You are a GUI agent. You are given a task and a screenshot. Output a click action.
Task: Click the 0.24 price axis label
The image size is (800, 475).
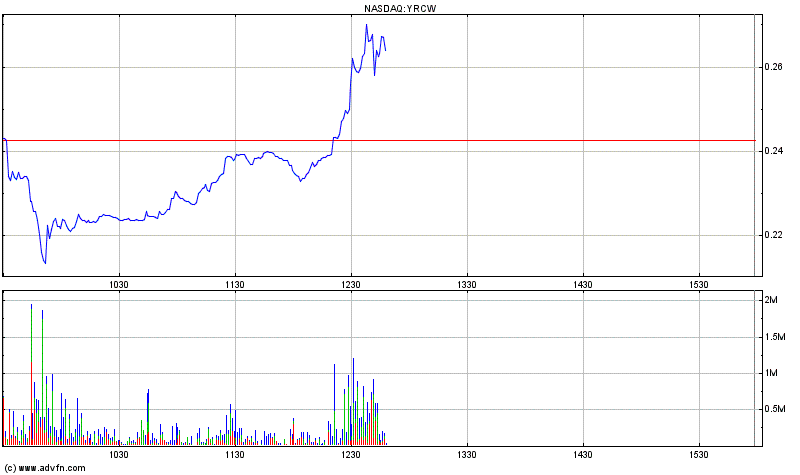[x=773, y=151]
